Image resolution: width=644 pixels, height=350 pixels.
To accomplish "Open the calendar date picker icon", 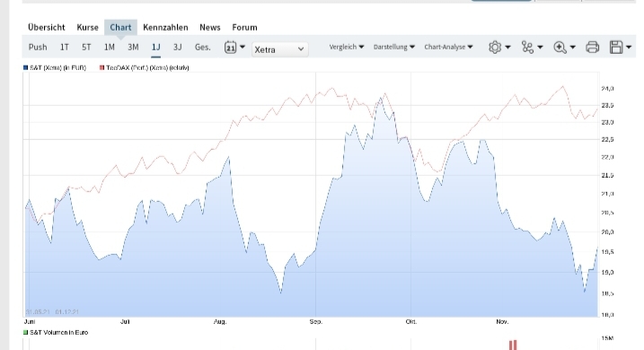I will [x=231, y=48].
